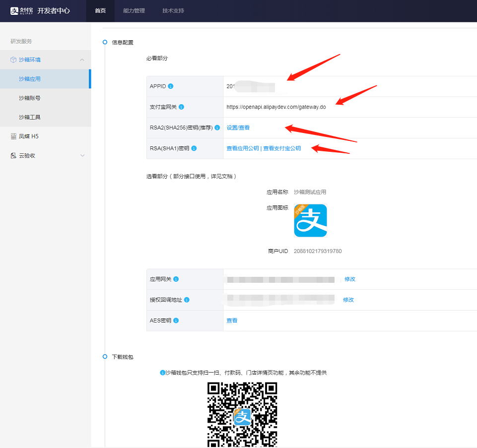Screen dimensions: 477x448
Task: Click 修改 link for 授权回调地址
Action: click(x=348, y=300)
